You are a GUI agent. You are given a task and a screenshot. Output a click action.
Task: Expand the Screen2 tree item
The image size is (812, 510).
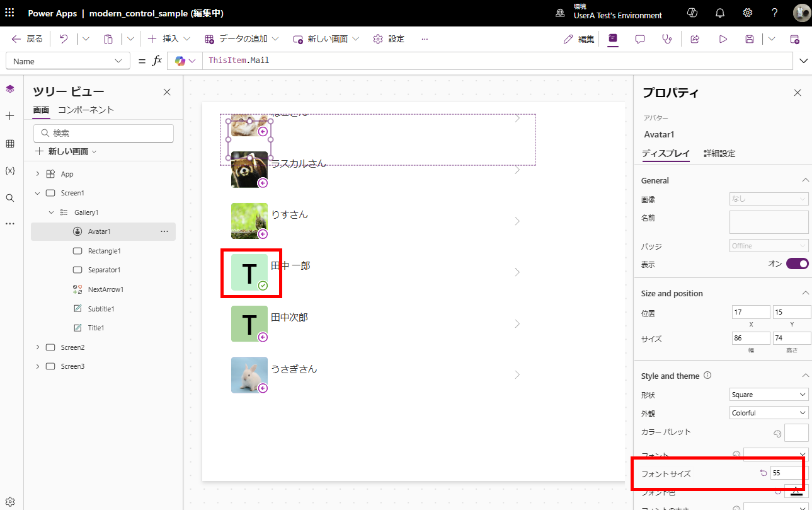[x=37, y=347]
